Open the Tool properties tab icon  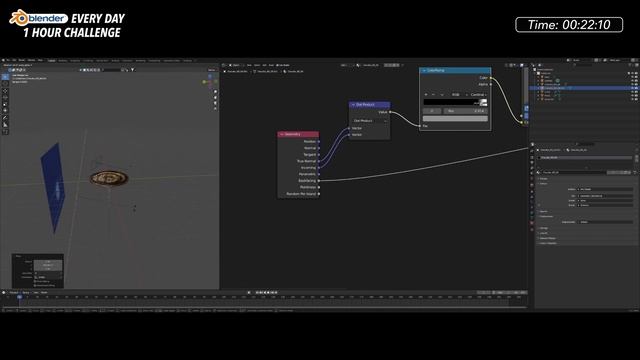point(532,151)
